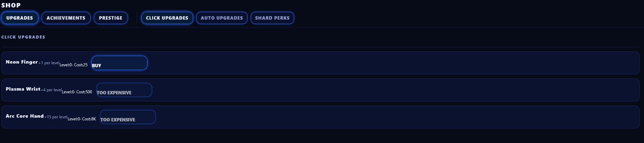Open the Shard Perks sub-tab
The width and height of the screenshot is (644, 143).
[272, 18]
